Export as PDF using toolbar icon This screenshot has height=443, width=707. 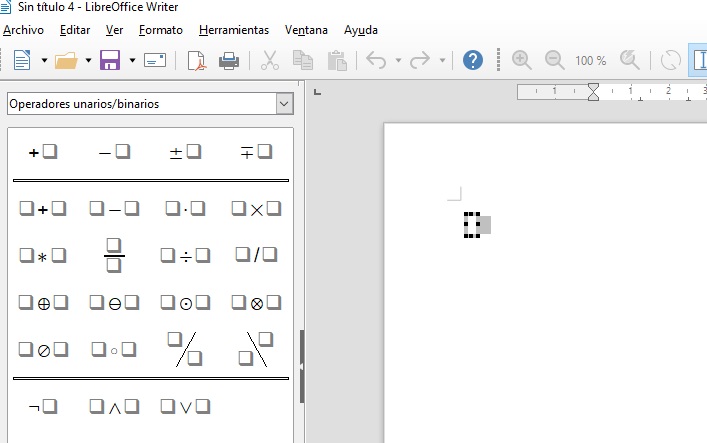pyautogui.click(x=198, y=60)
